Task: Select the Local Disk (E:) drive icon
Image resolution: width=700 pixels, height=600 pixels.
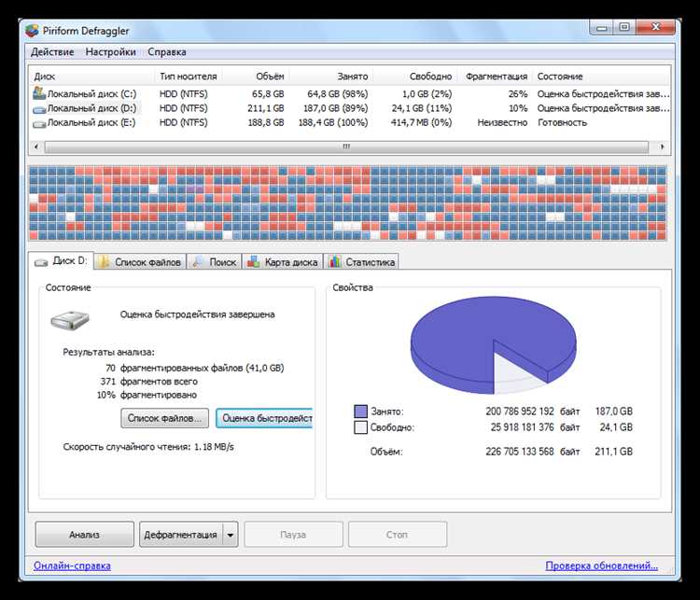Action: click(x=39, y=123)
